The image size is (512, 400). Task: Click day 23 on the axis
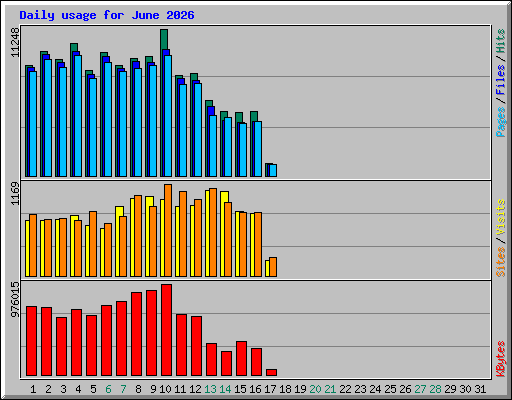pos(360,389)
